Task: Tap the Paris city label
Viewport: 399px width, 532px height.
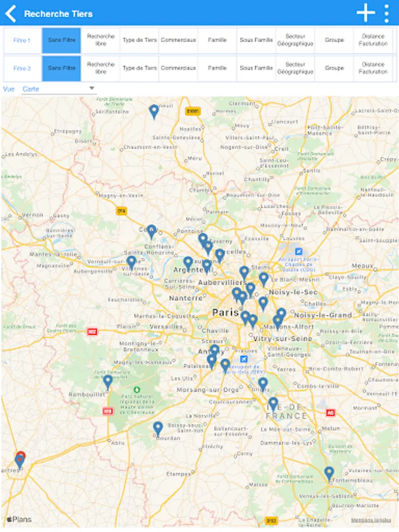Action: [226, 312]
